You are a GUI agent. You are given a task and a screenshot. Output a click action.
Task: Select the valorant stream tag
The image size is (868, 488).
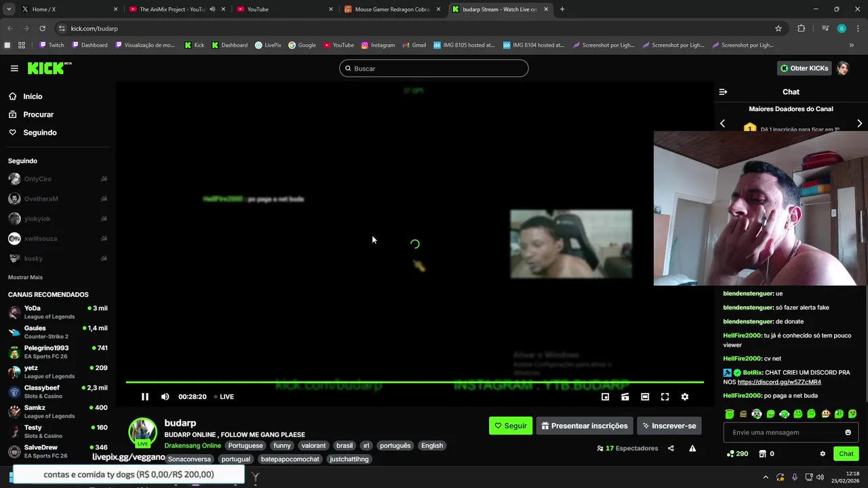(313, 445)
